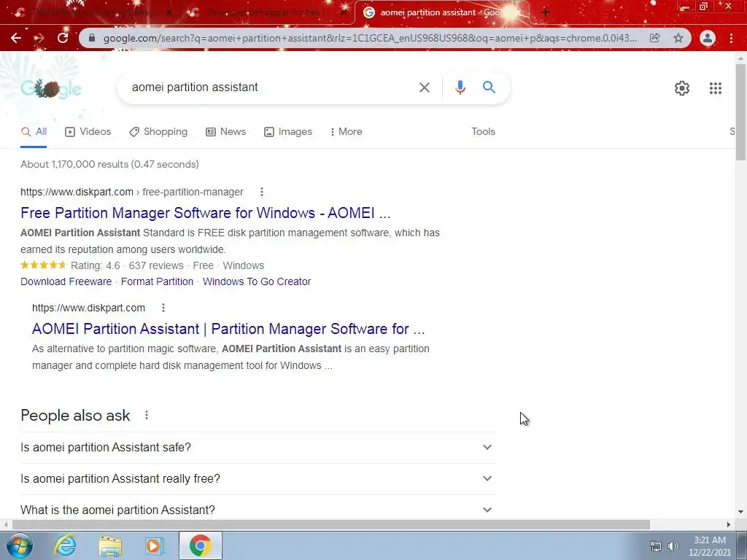
Task: Click the taskbar clock showing 3:21 AM
Action: point(709,546)
